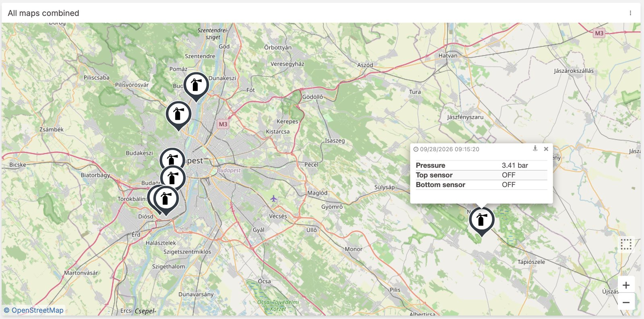Click the Zsámbék town label

(52, 129)
